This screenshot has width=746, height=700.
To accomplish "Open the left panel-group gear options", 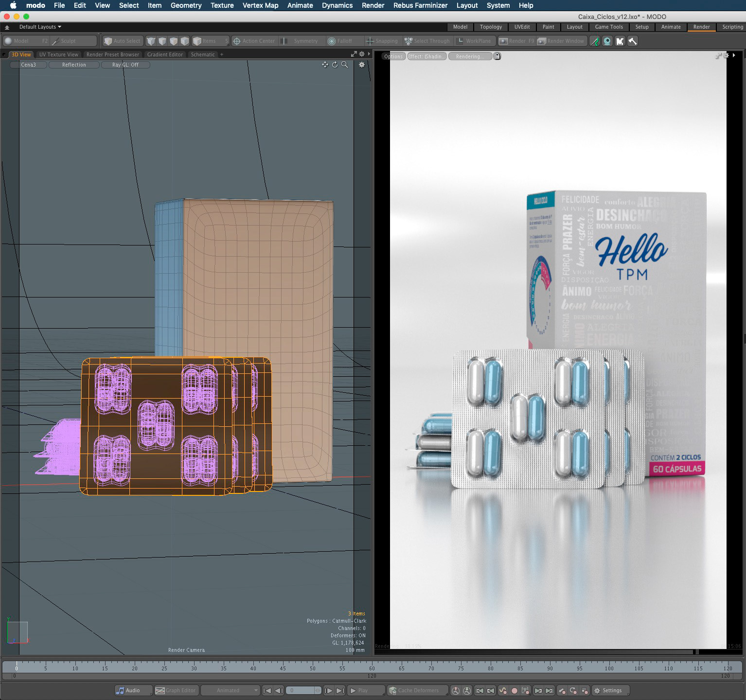I will pyautogui.click(x=361, y=54).
